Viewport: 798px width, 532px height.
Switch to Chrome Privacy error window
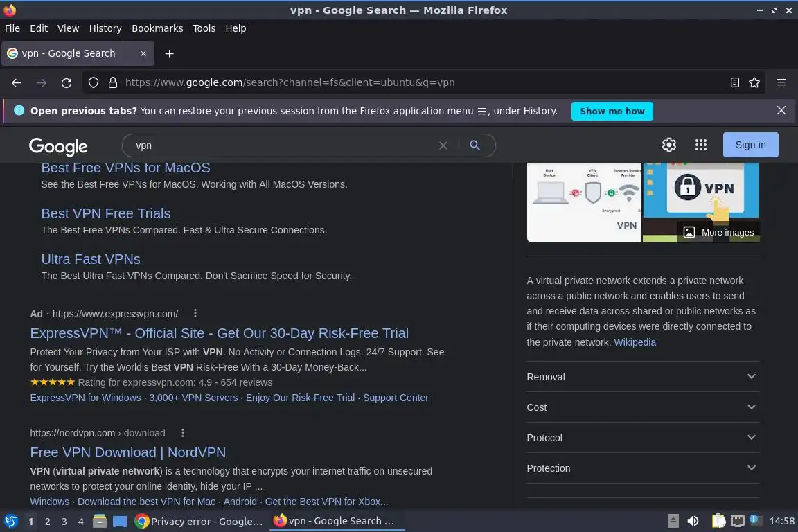pyautogui.click(x=199, y=522)
